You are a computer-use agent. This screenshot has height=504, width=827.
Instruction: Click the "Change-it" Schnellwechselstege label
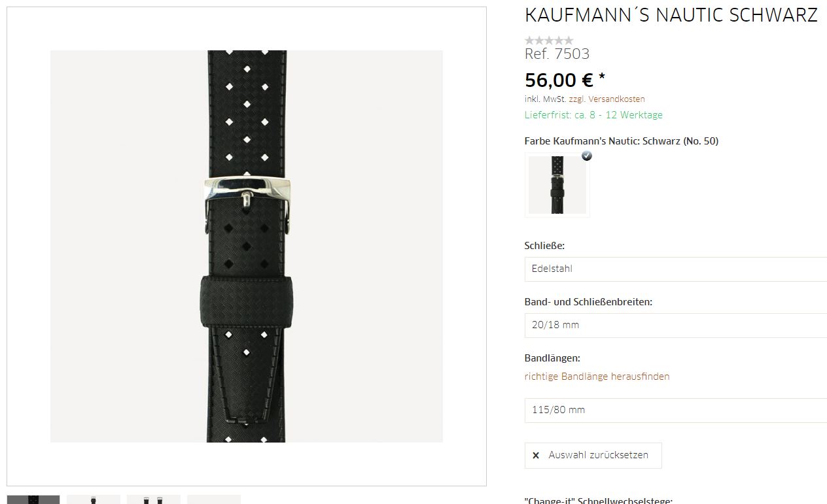[x=599, y=501]
